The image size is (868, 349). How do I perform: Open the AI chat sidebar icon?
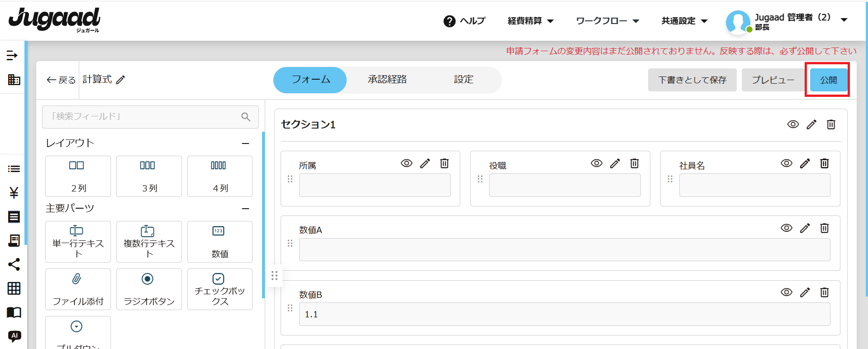pyautogui.click(x=14, y=336)
